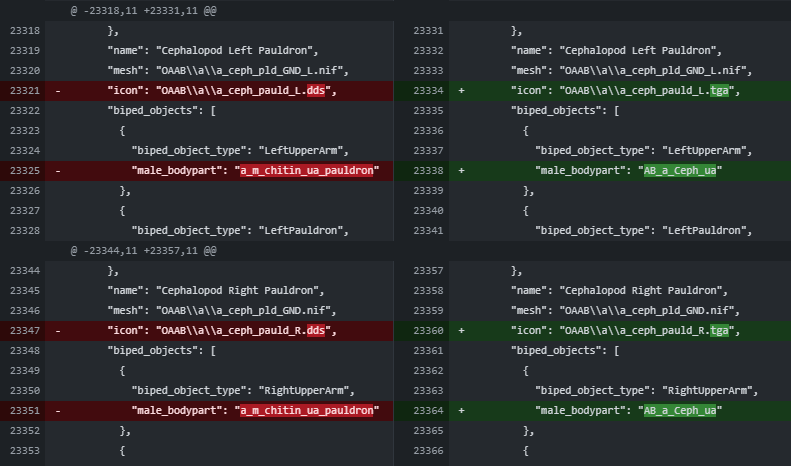Select line number 23357
Viewport: 791px width, 466px height.
[x=428, y=271]
